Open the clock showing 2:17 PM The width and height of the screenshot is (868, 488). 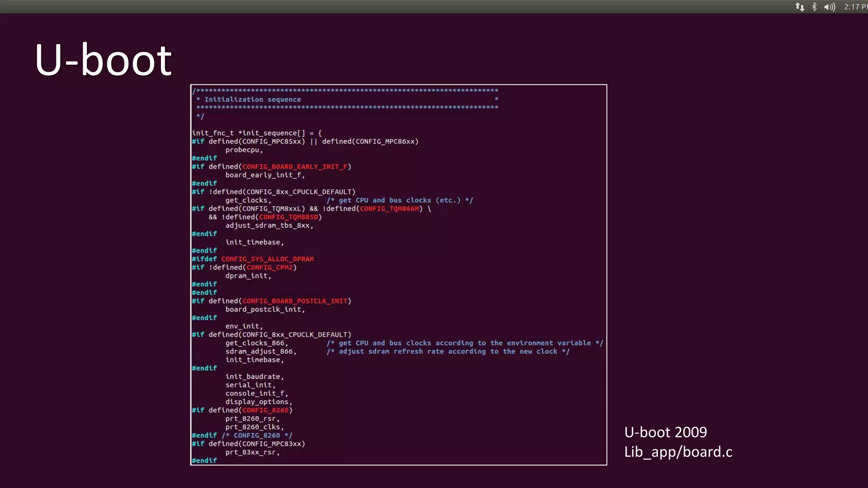pos(856,7)
